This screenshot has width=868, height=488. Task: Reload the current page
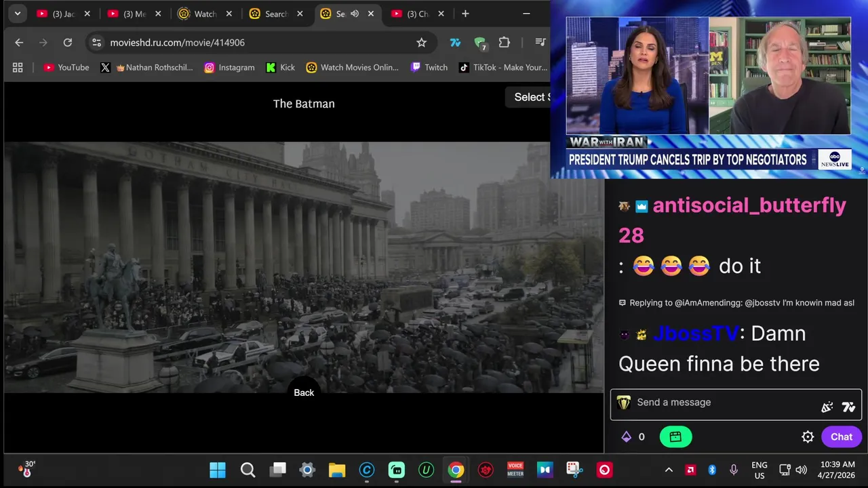click(68, 43)
